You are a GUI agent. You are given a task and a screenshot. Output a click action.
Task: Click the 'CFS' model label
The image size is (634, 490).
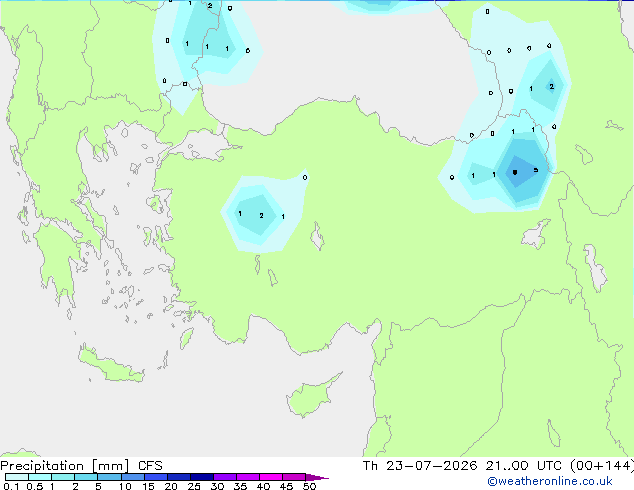pos(150,466)
